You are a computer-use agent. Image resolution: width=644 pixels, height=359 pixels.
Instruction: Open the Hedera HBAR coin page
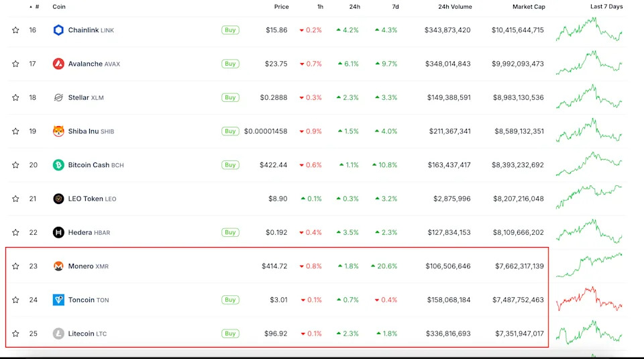[89, 232]
